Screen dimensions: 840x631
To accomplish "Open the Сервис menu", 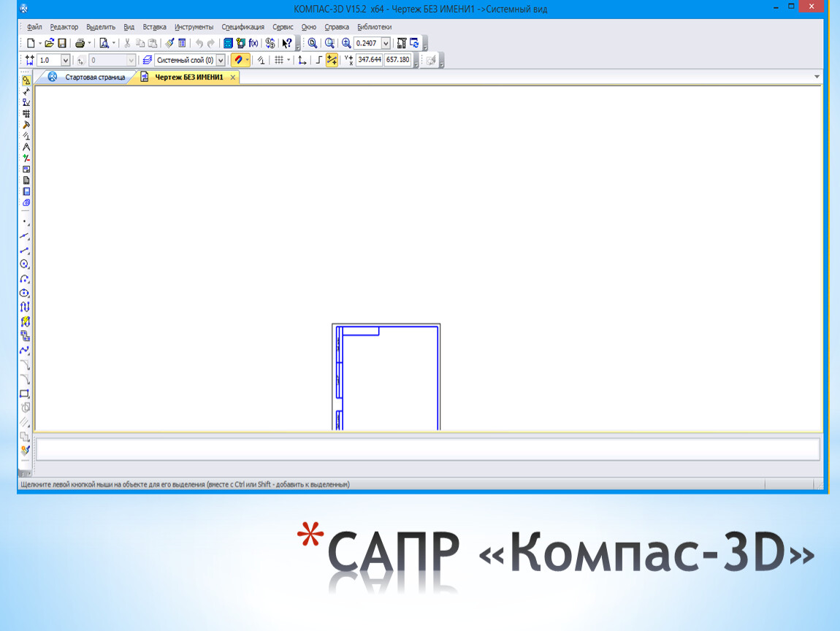I will click(x=283, y=27).
